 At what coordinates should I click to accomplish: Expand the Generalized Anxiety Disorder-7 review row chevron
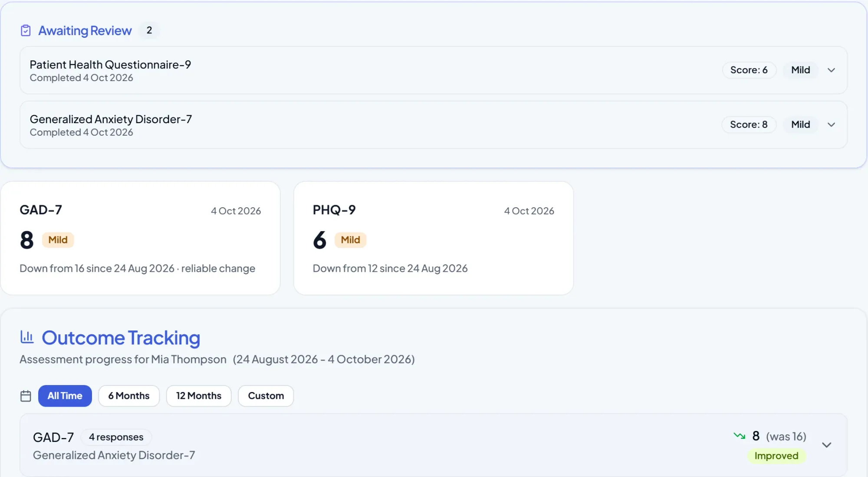[x=831, y=125]
